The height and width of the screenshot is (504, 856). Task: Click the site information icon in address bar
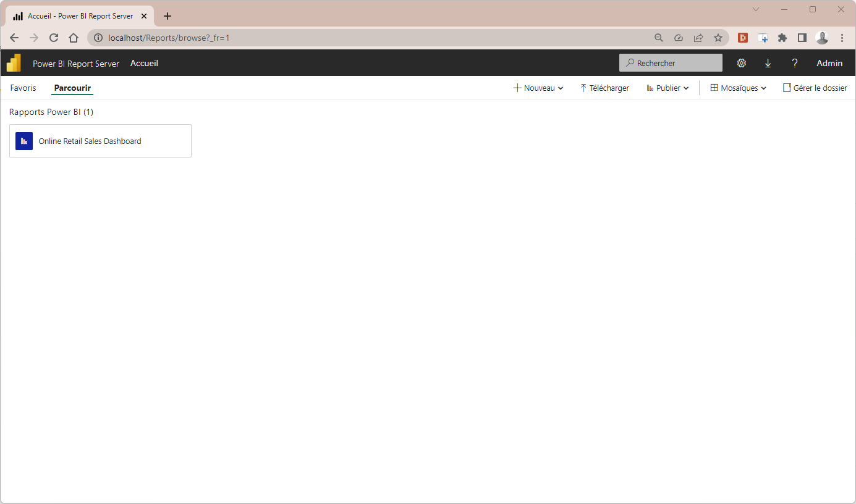[x=98, y=38]
